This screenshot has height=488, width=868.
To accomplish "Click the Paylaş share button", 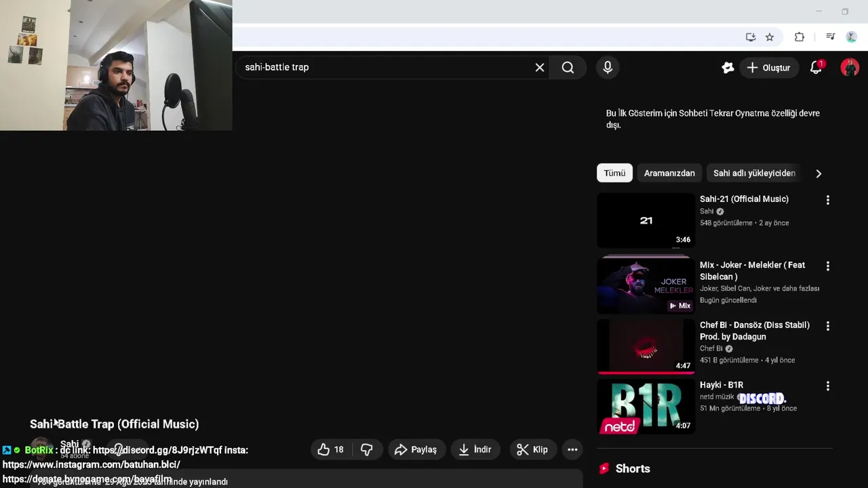I will tap(416, 449).
